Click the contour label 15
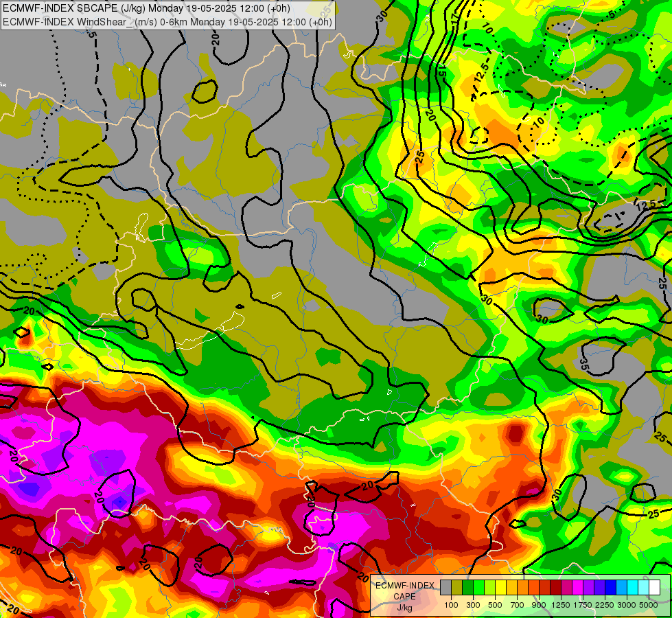Image resolution: width=672 pixels, height=618 pixels. point(441,71)
